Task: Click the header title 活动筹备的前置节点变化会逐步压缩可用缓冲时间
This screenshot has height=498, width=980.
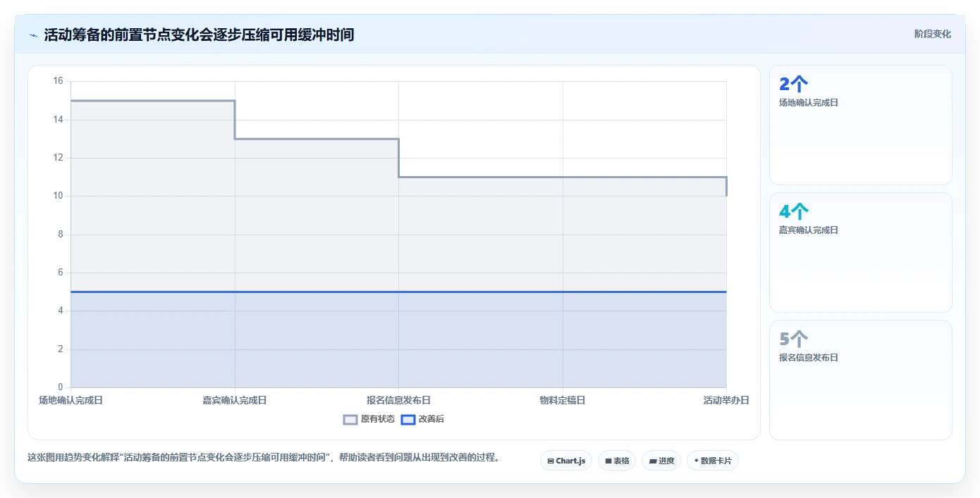Action: click(199, 35)
